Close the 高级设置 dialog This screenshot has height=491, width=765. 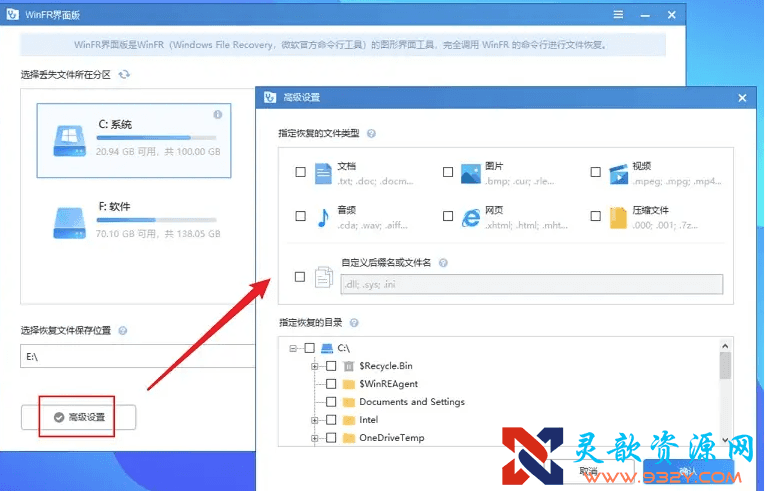click(x=742, y=98)
